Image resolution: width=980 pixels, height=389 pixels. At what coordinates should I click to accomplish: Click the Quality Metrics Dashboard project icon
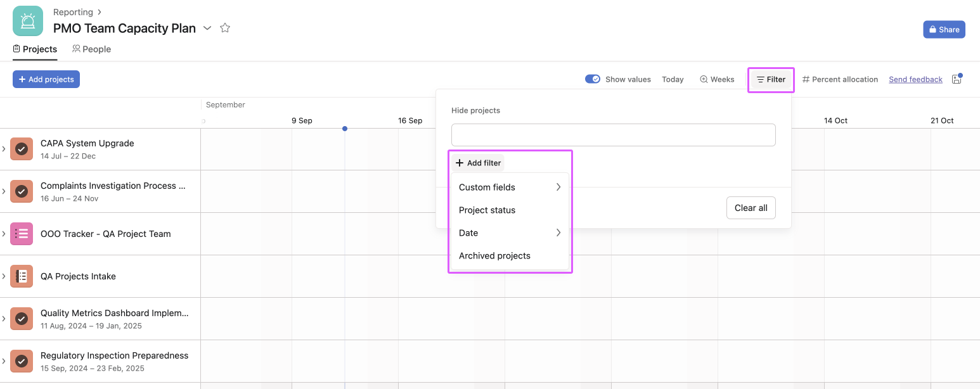coord(22,319)
